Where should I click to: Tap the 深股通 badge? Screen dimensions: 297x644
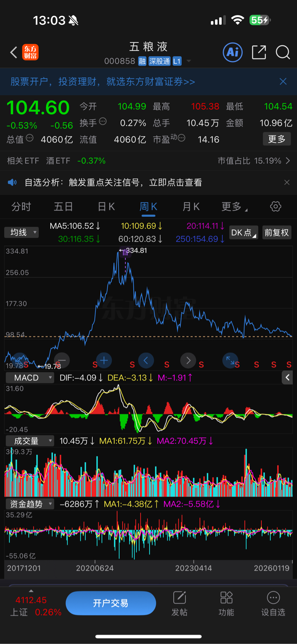pyautogui.click(x=160, y=61)
